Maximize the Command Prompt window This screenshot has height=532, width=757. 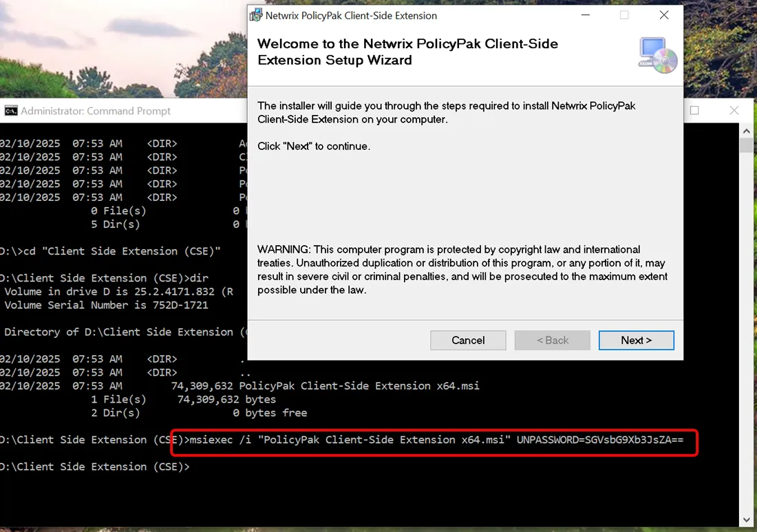(694, 110)
